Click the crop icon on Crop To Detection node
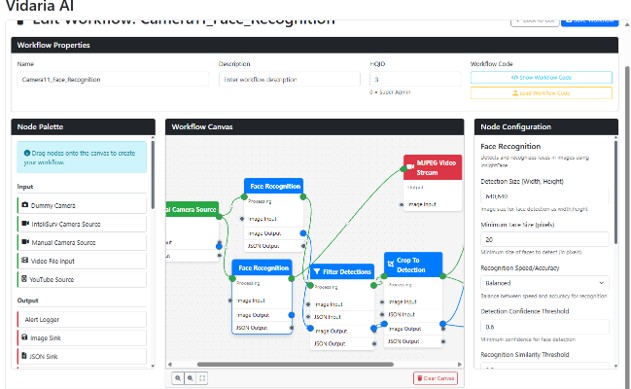The height and width of the screenshot is (389, 631). click(x=391, y=264)
